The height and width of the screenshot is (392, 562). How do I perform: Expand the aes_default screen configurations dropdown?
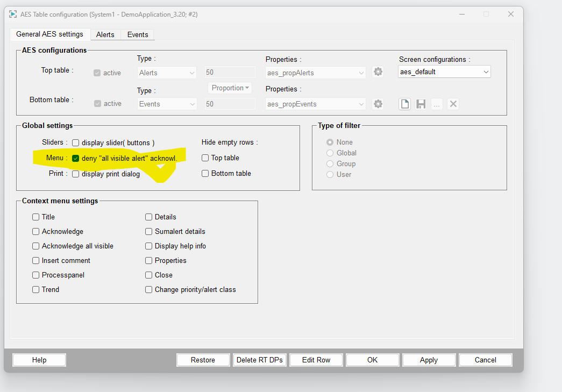pos(486,72)
